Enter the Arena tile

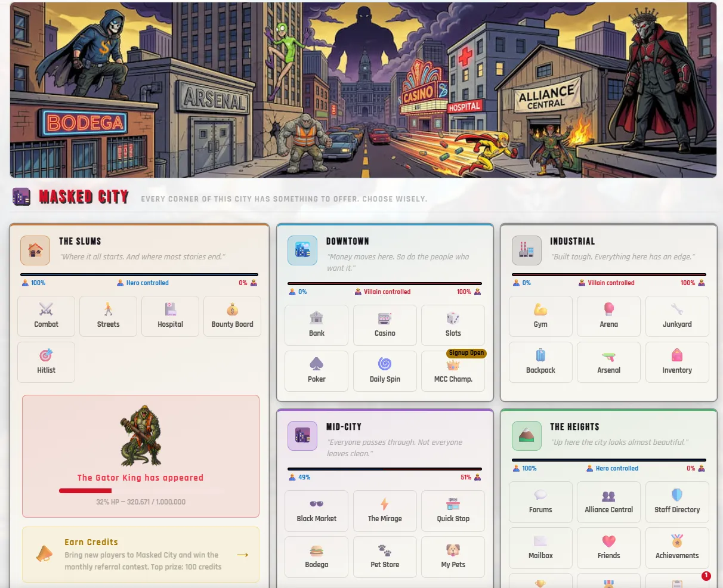click(609, 316)
